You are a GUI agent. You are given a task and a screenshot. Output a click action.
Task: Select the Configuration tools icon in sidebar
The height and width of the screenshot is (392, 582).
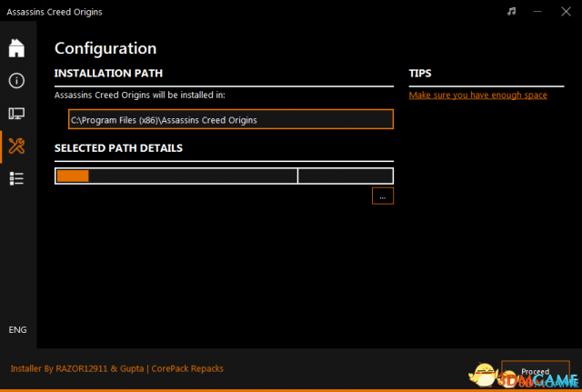(x=16, y=146)
